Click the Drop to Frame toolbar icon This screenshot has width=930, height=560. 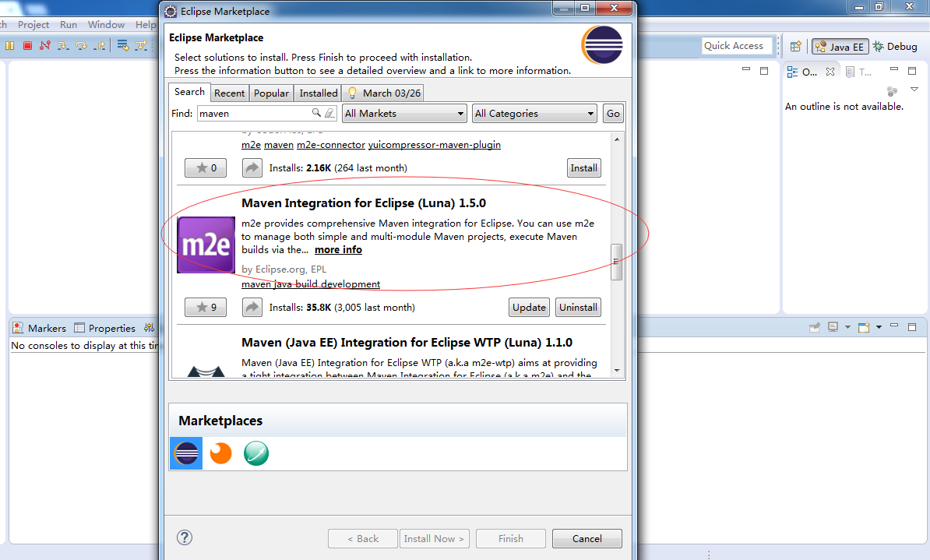click(x=123, y=46)
